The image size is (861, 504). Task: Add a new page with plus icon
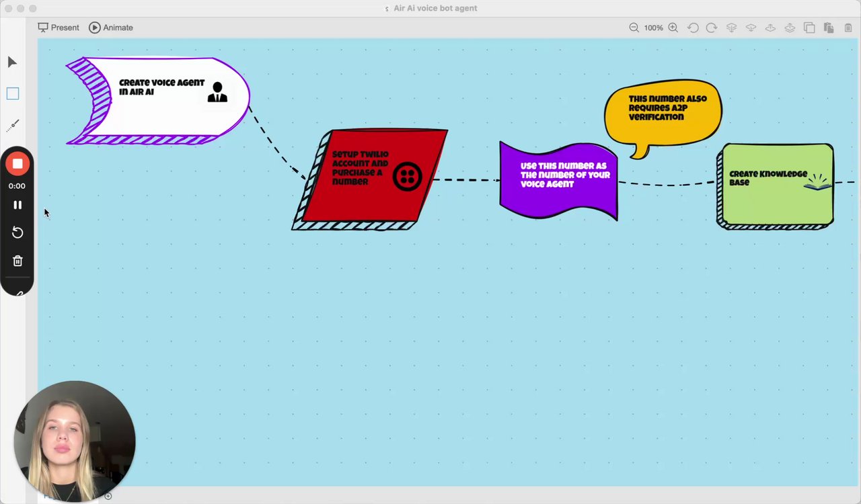[x=108, y=497]
